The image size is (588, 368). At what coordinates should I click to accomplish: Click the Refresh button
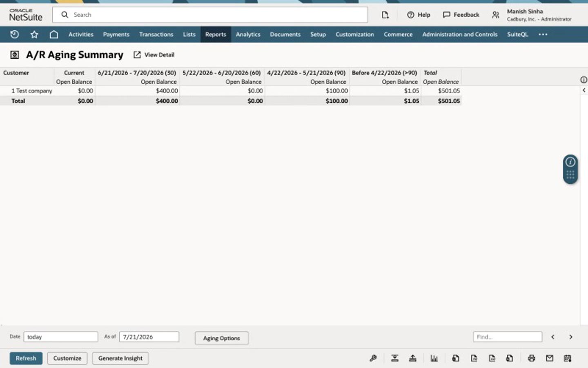tap(26, 358)
